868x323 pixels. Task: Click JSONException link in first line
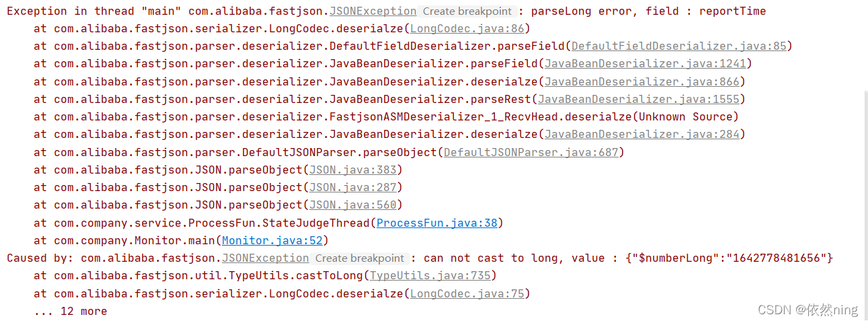point(373,11)
